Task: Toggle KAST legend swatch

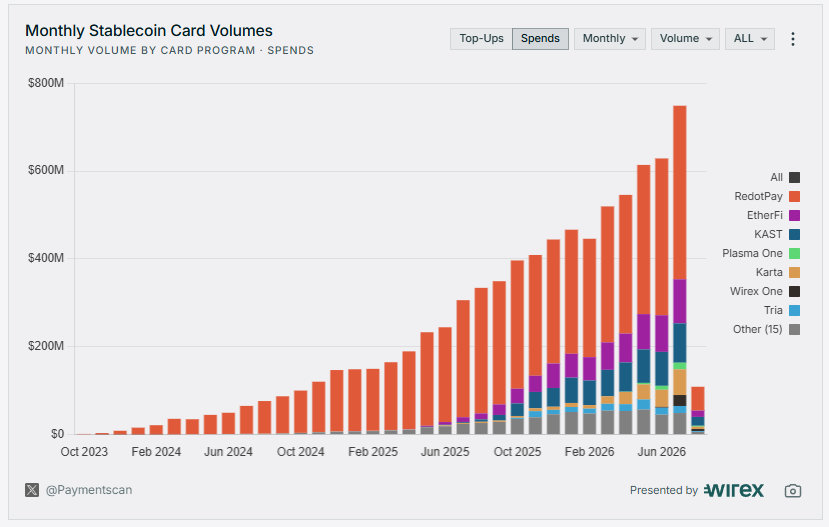Action: (x=794, y=234)
